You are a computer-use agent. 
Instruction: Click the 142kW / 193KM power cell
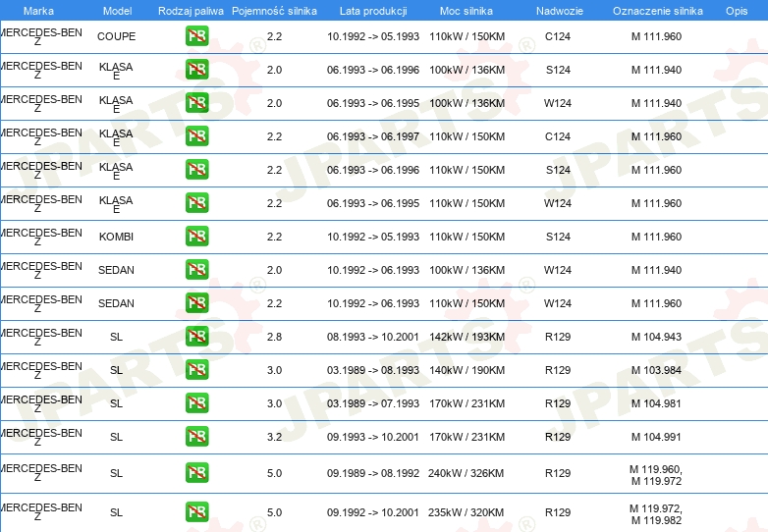pyautogui.click(x=466, y=337)
